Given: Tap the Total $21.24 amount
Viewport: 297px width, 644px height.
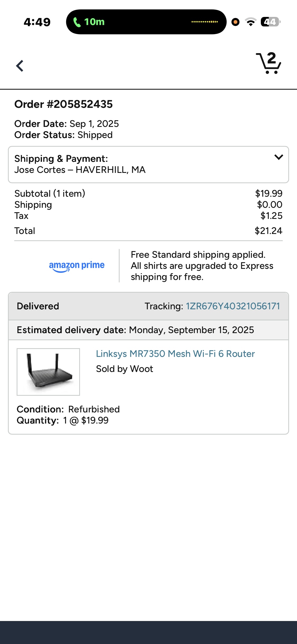Looking at the screenshot, I should pos(268,231).
